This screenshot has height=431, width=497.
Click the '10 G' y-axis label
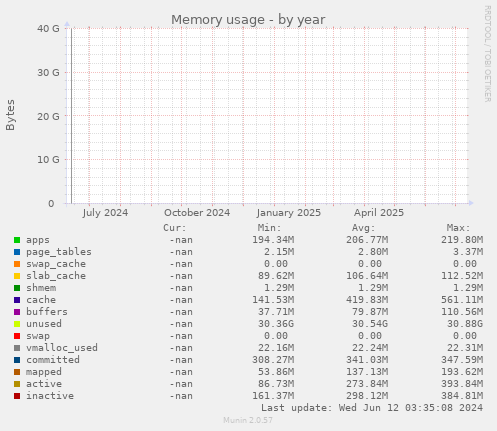(48, 160)
